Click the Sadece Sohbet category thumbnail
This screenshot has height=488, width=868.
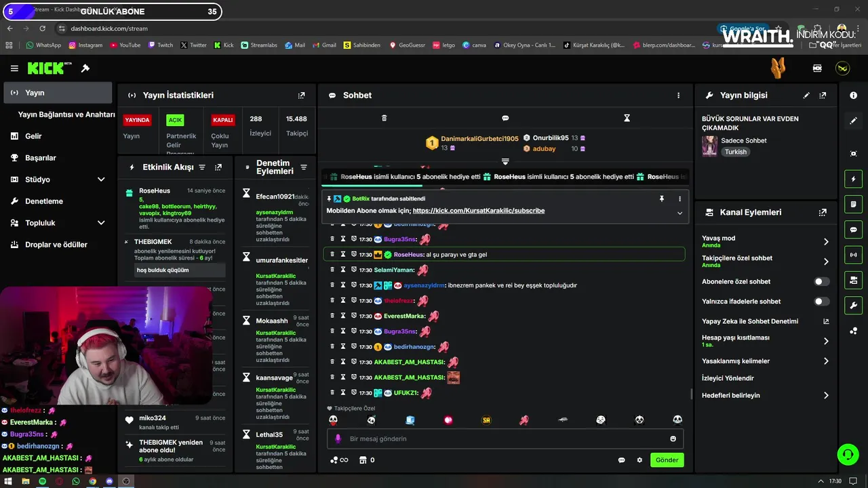710,146
